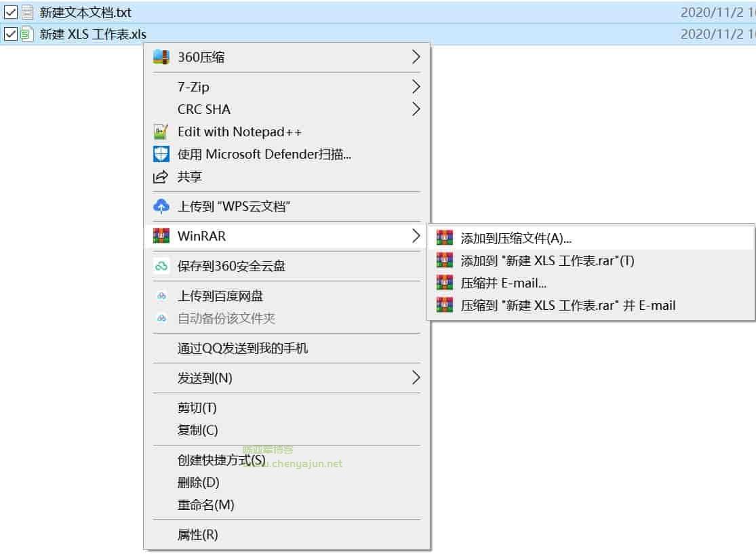Click the 360安全云盘 cloud icon
756x556 pixels.
[x=161, y=266]
